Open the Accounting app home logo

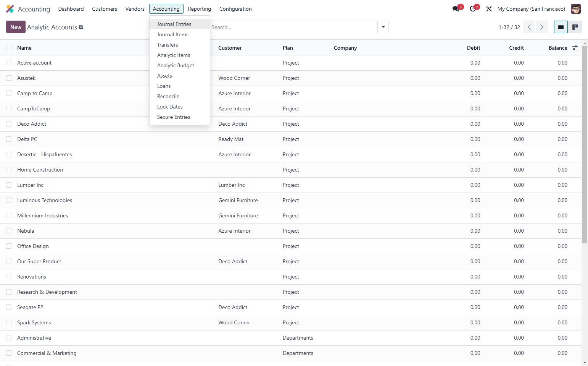pyautogui.click(x=10, y=9)
